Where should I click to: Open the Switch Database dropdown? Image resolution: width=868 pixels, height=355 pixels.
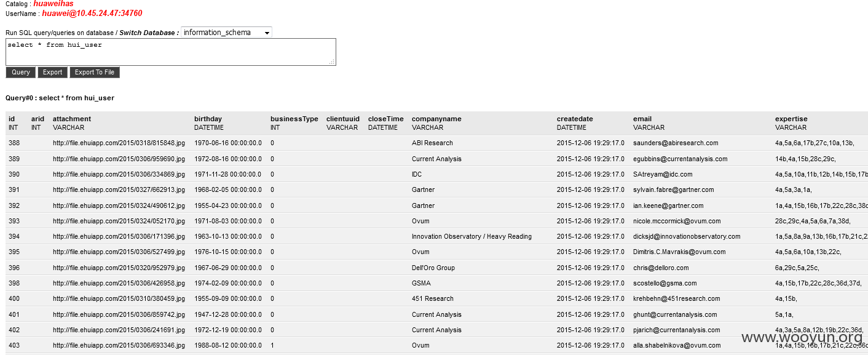(x=226, y=32)
